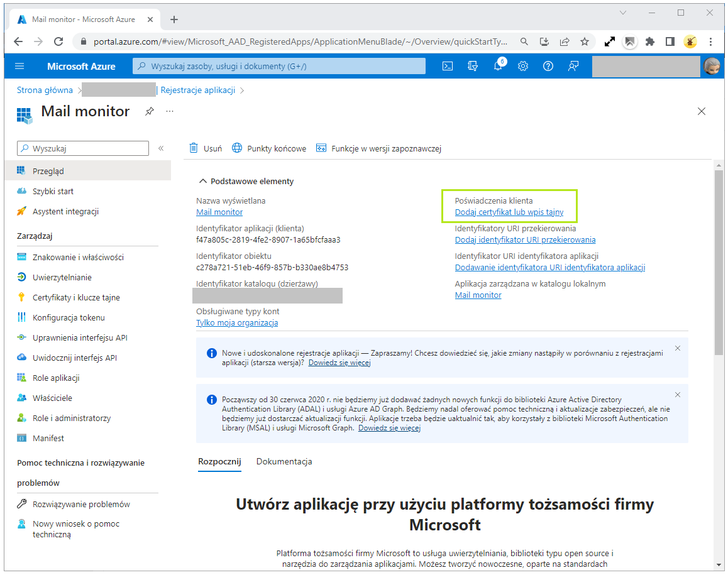
Task: Click Tylko moja organizacja link
Action: tap(237, 322)
